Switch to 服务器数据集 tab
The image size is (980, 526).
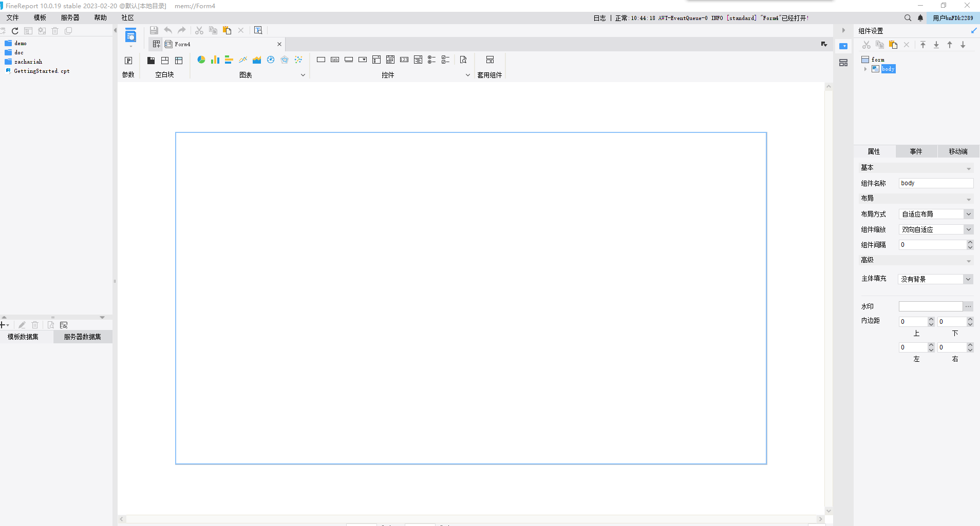click(x=82, y=337)
